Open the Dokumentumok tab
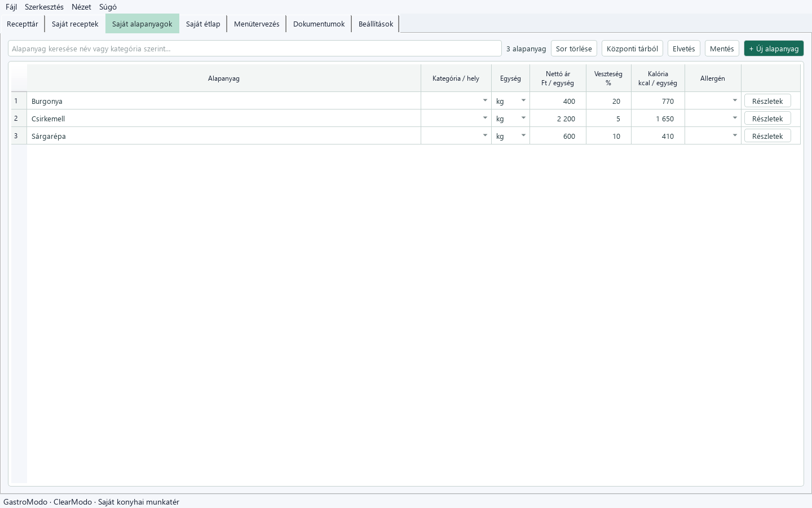 point(319,24)
